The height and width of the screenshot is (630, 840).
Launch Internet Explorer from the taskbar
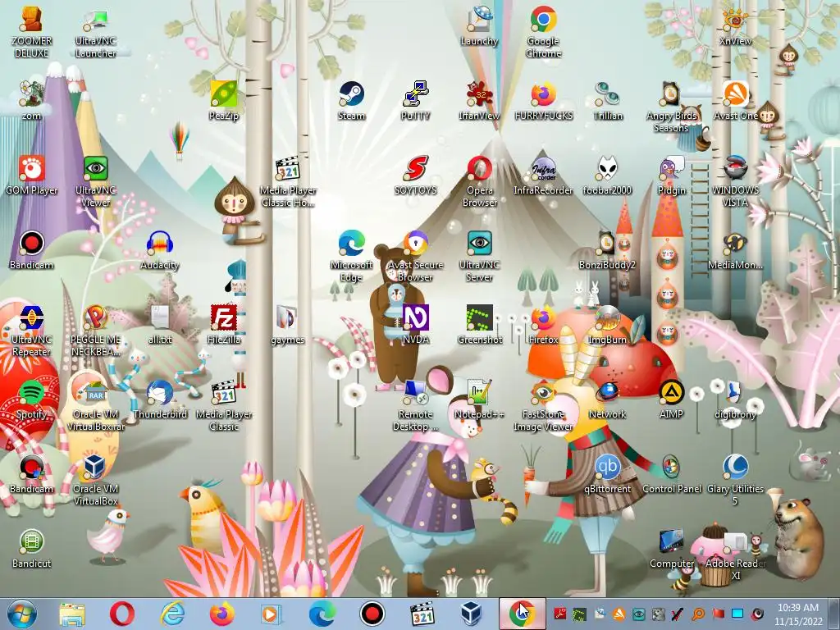[172, 614]
